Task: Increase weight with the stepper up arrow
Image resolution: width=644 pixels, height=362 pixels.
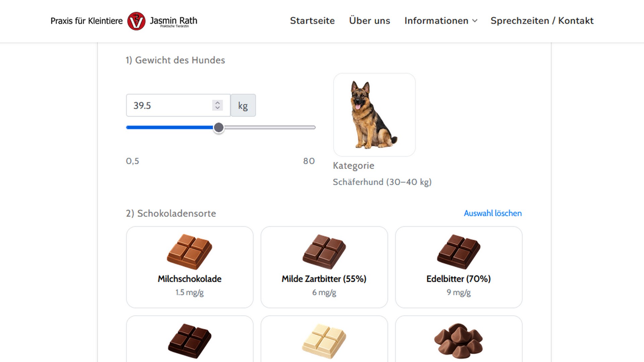Action: tap(217, 103)
